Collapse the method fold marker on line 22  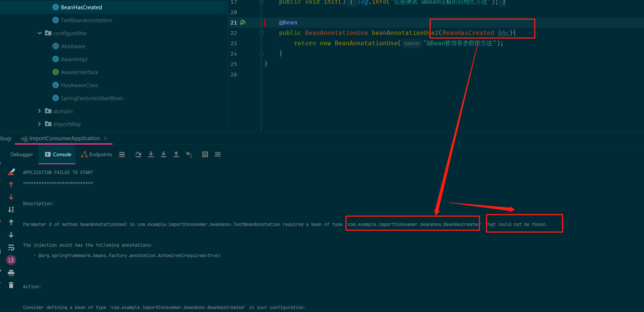pyautogui.click(x=261, y=33)
